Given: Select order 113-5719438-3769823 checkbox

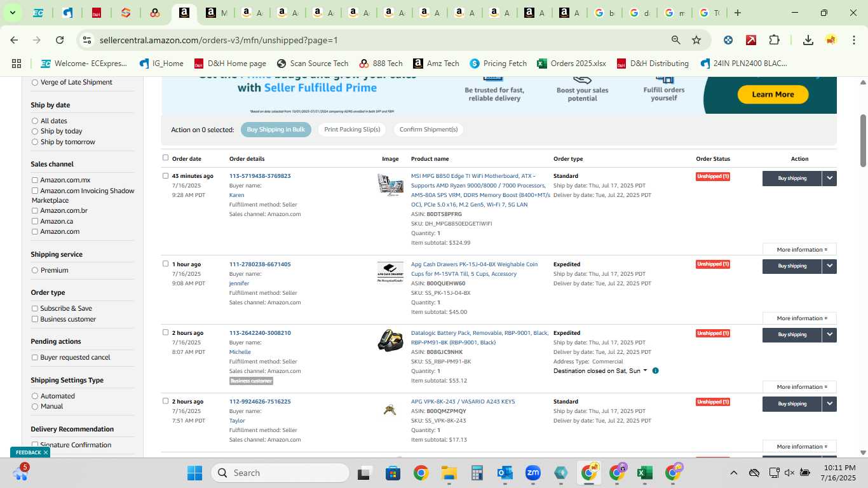Looking at the screenshot, I should [166, 176].
